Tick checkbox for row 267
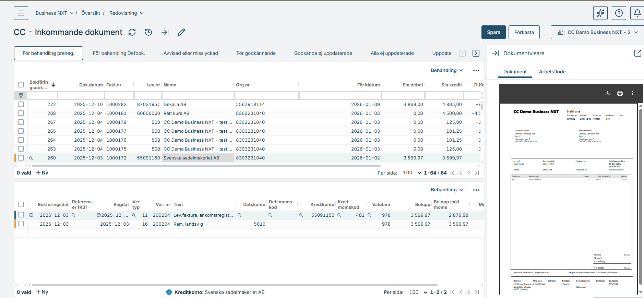Screen dimensions: 644x298 (21, 122)
